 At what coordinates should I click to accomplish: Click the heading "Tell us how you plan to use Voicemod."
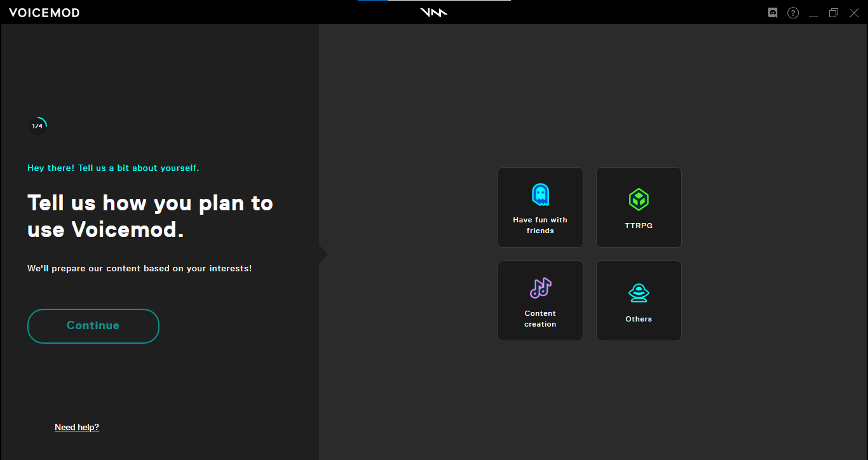coord(150,216)
